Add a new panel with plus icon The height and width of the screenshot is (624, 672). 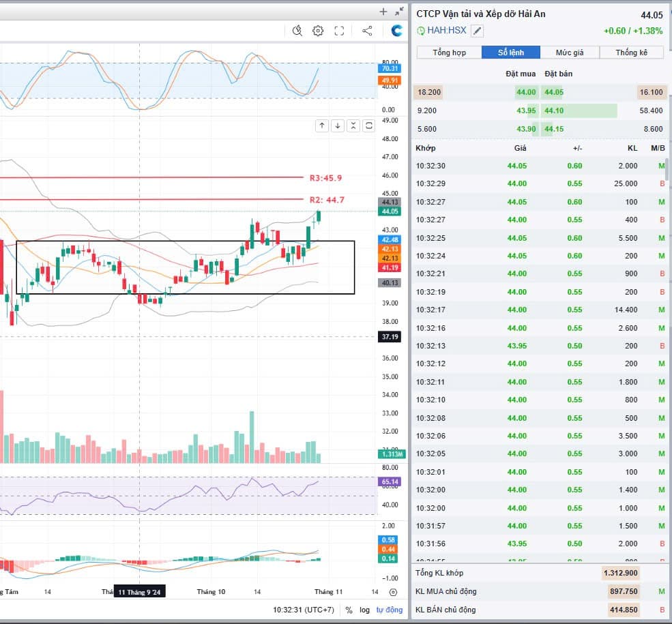point(383,12)
